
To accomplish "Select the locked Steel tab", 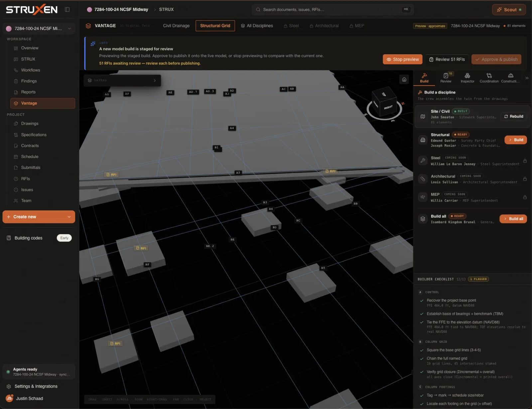I will [291, 26].
